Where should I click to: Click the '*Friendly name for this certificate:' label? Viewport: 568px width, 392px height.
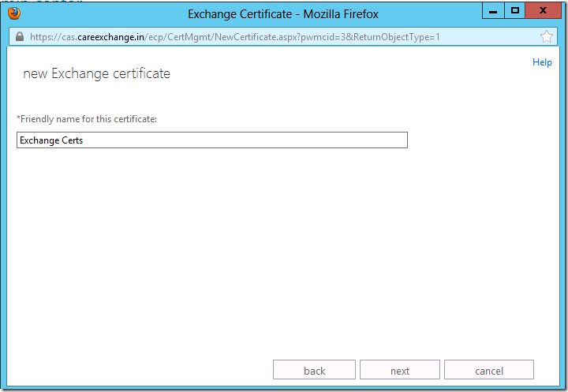(x=87, y=119)
